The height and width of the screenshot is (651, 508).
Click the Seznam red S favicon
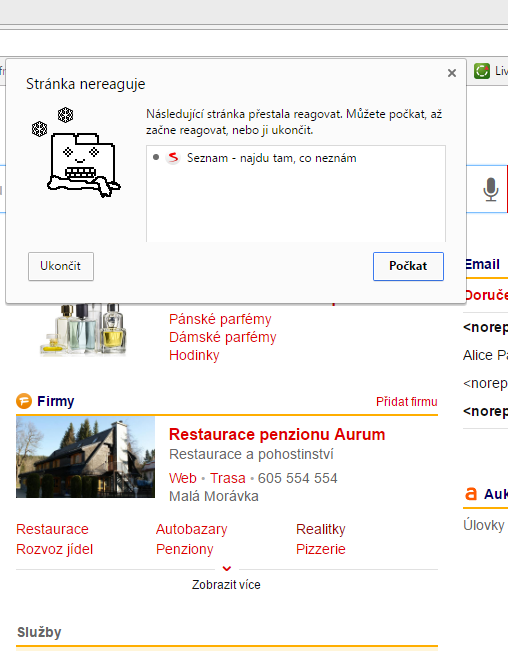173,158
